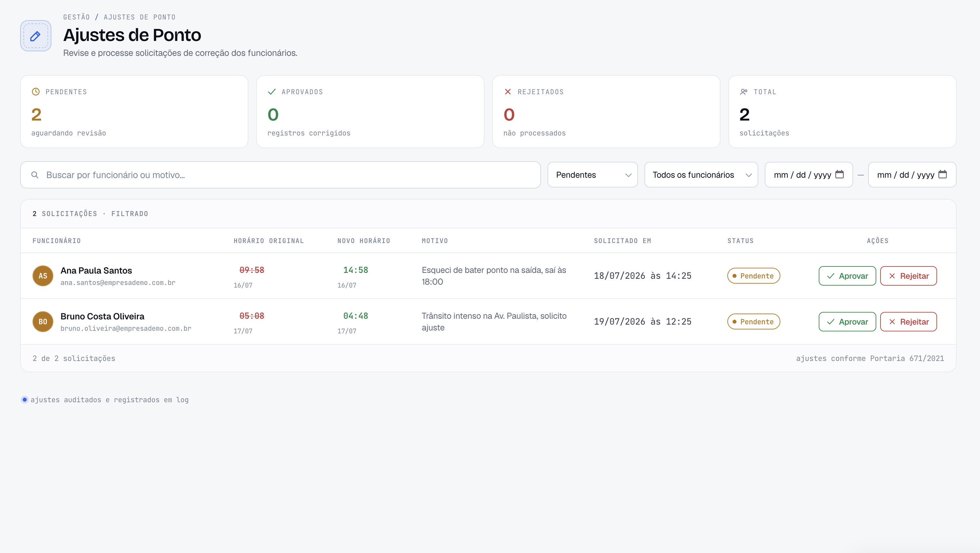The image size is (980, 553).
Task: Open the Todos os funcionários dropdown
Action: [701, 175]
